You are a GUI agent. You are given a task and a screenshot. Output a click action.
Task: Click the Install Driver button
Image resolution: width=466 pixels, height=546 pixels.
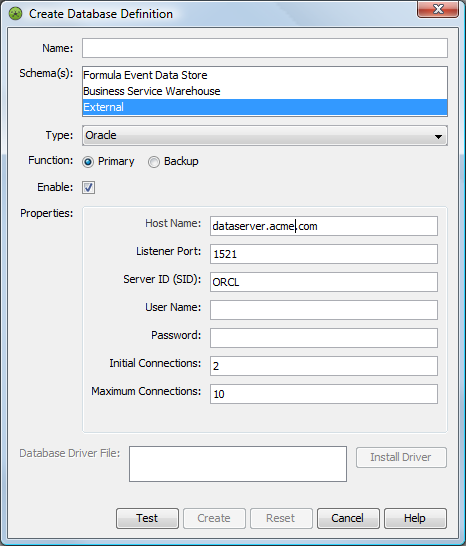pyautogui.click(x=401, y=457)
